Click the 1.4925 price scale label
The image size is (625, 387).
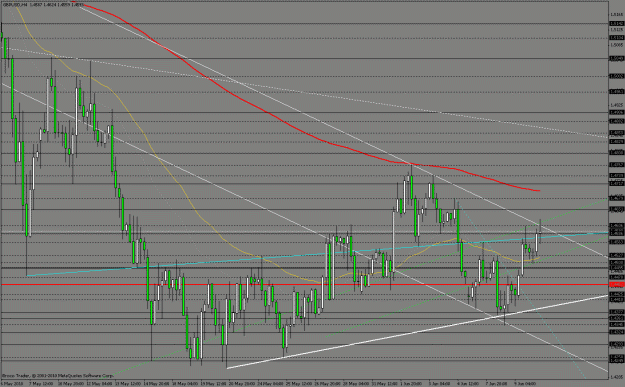616,105
